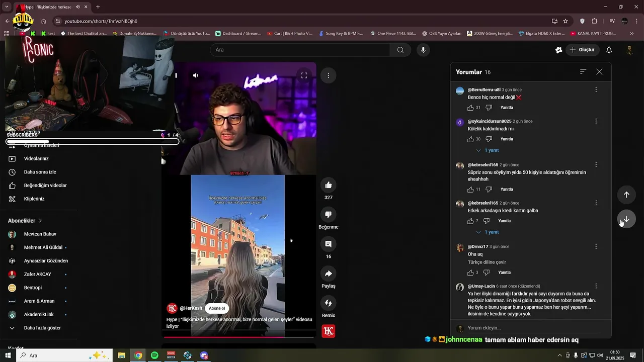
Task: Go to next short with down arrow
Action: tap(626, 219)
